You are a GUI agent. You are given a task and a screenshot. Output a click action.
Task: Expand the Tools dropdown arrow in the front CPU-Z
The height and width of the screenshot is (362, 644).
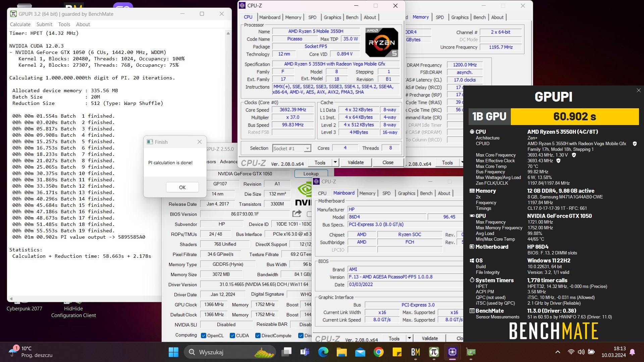(x=335, y=162)
